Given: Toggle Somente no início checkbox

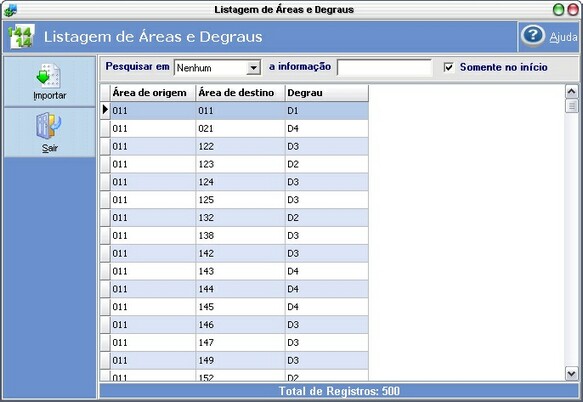Looking at the screenshot, I should tap(449, 67).
